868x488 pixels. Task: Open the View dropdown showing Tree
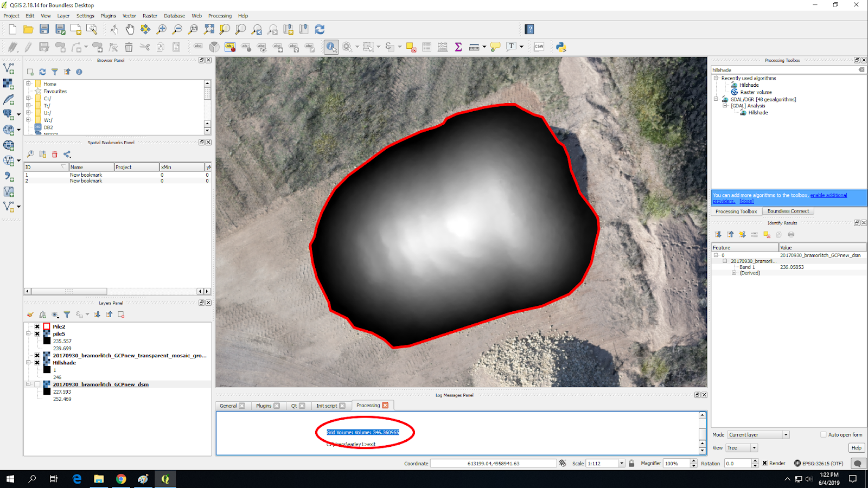(x=741, y=447)
